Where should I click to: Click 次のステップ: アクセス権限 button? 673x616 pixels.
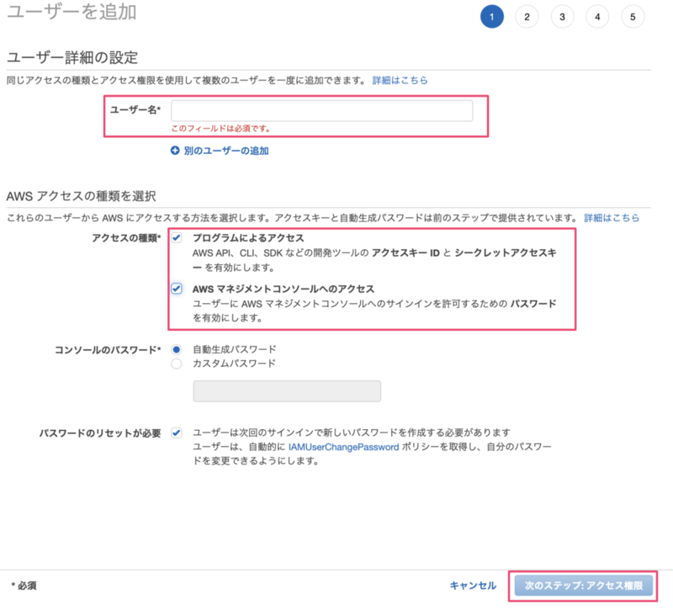583,586
